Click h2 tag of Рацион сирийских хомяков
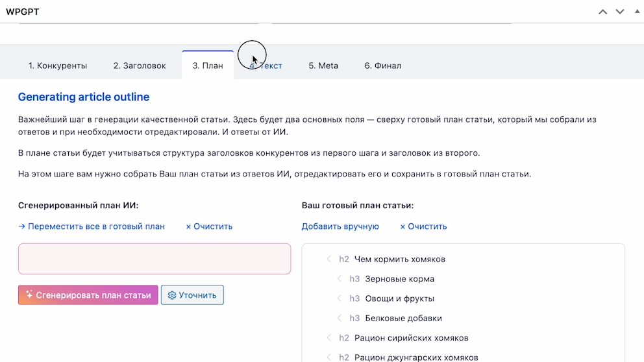644x362 pixels. (344, 338)
